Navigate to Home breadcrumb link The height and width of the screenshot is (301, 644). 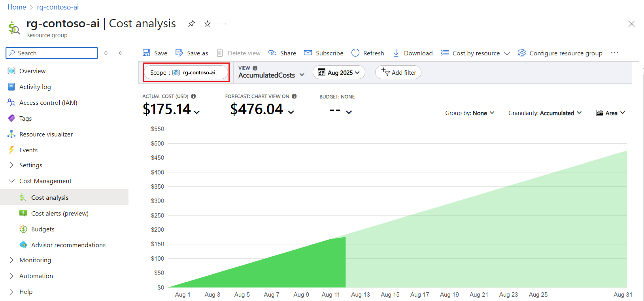(x=17, y=7)
